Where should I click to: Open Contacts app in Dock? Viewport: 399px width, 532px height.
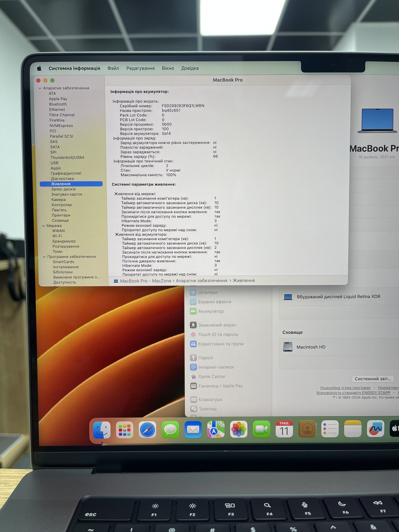[x=307, y=429]
